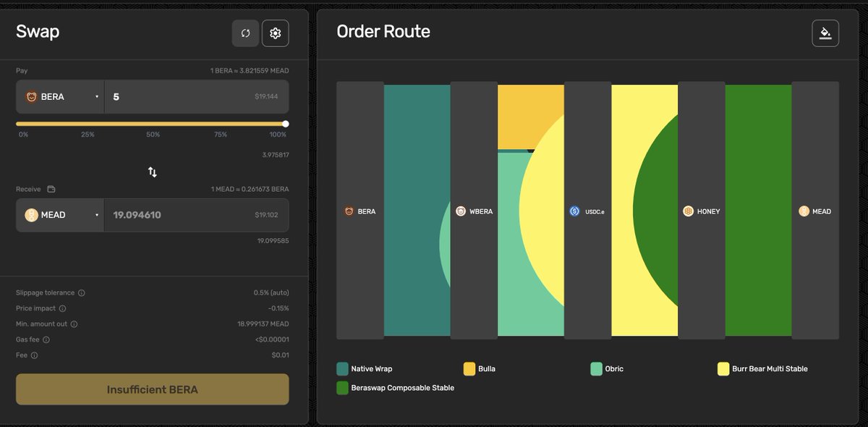Click the MEAD token icon in Order Route
The height and width of the screenshot is (427, 868).
[804, 211]
